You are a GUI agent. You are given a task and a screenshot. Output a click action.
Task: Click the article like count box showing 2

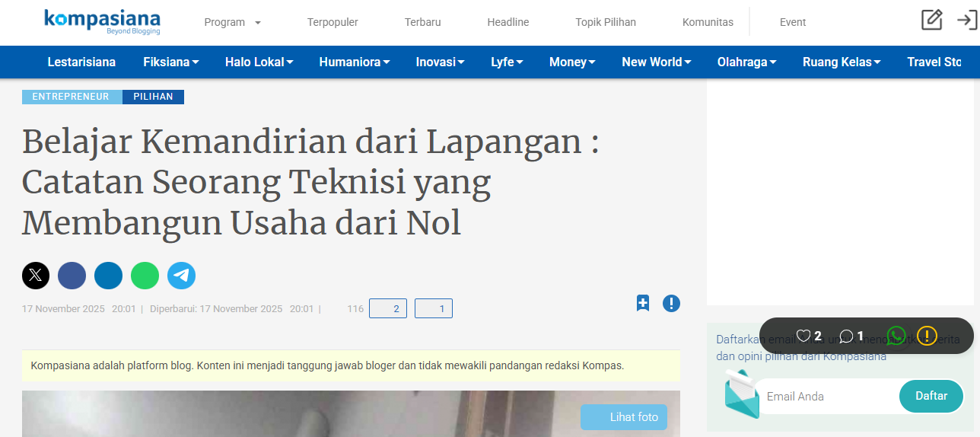pyautogui.click(x=388, y=308)
